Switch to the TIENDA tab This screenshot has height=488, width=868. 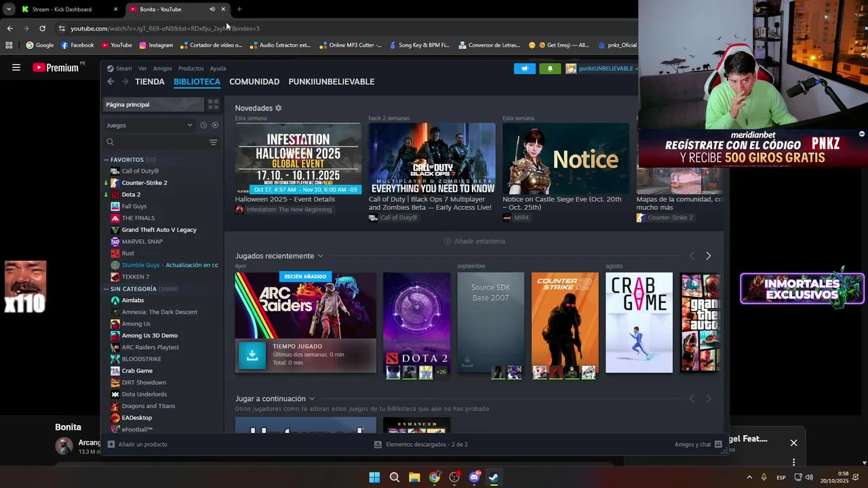click(x=150, y=81)
